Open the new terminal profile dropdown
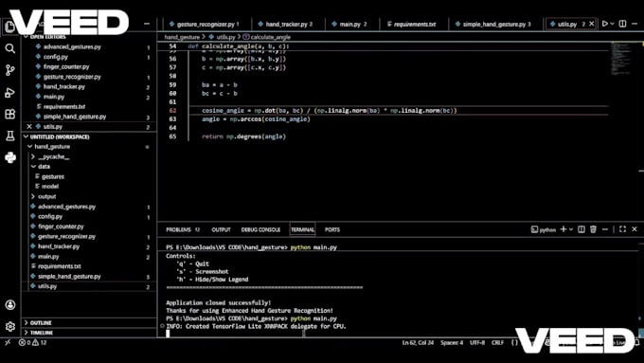The image size is (644, 363). coord(571,229)
